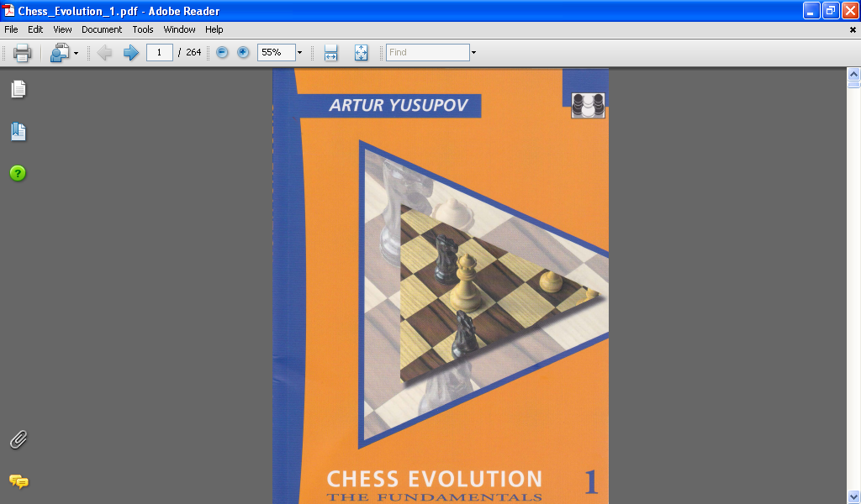861x504 pixels.
Task: Open the collaborate meeting icon
Action: 60,53
